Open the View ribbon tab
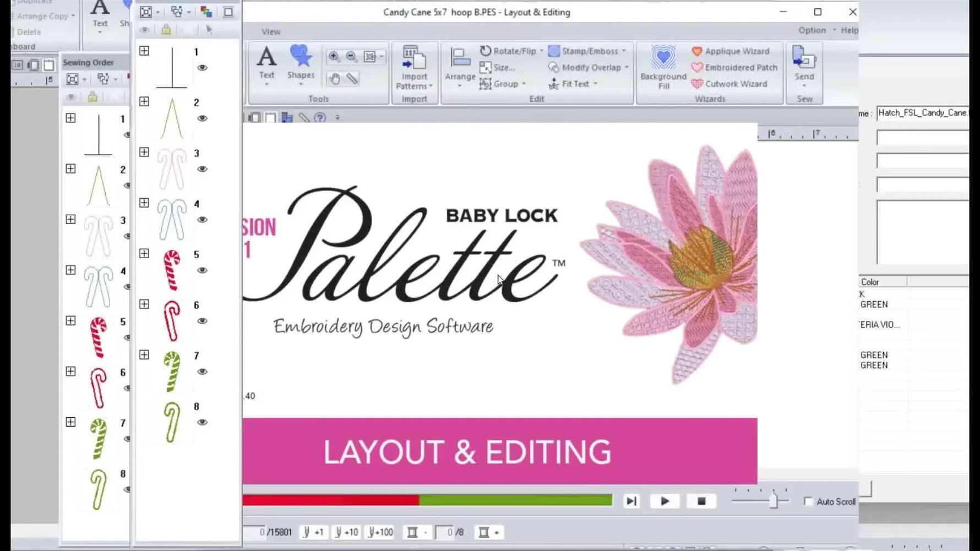Screen dimensions: 980x551 click(x=271, y=31)
